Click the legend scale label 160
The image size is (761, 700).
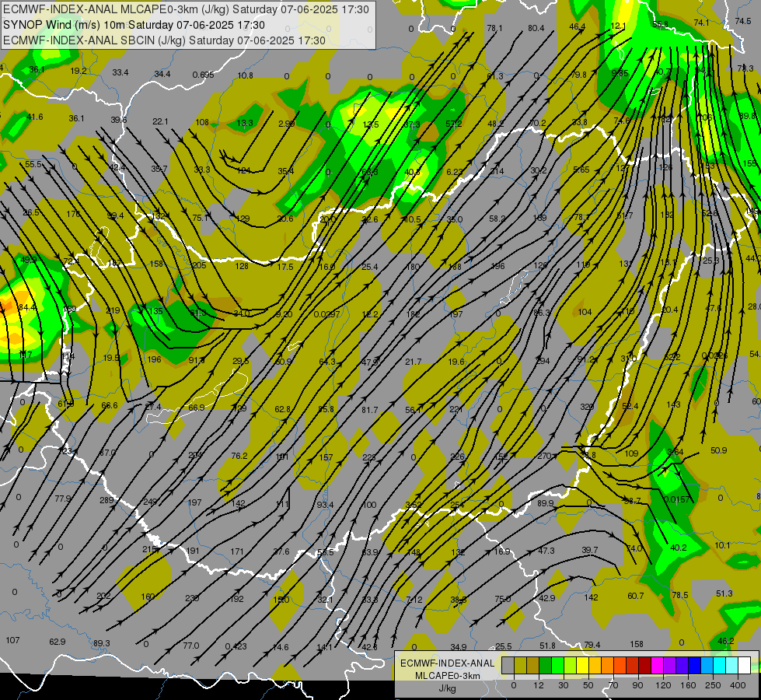click(x=688, y=685)
